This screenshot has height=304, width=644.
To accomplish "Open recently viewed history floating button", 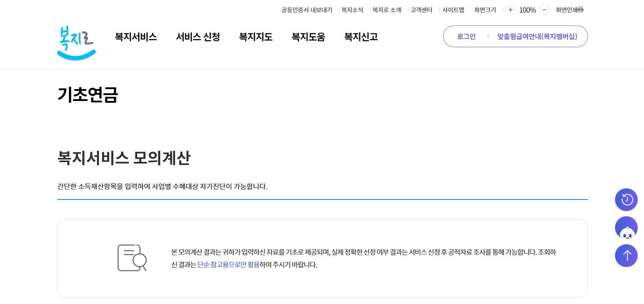I will pos(626,200).
